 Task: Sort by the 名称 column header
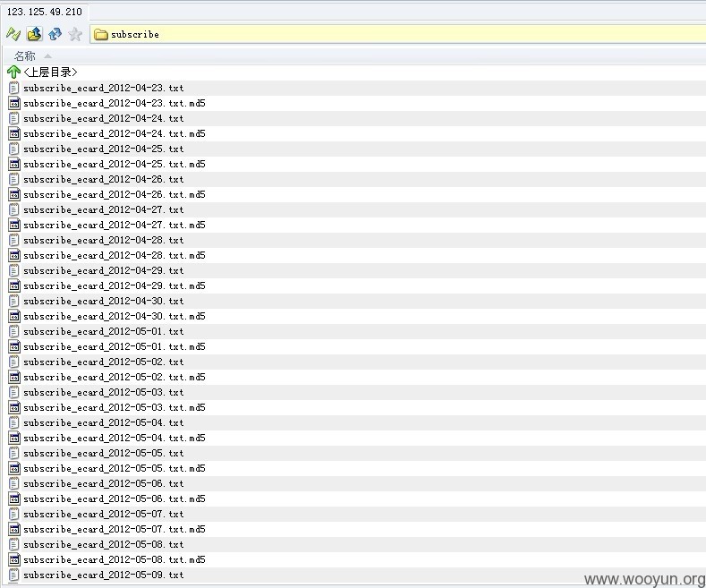point(25,56)
